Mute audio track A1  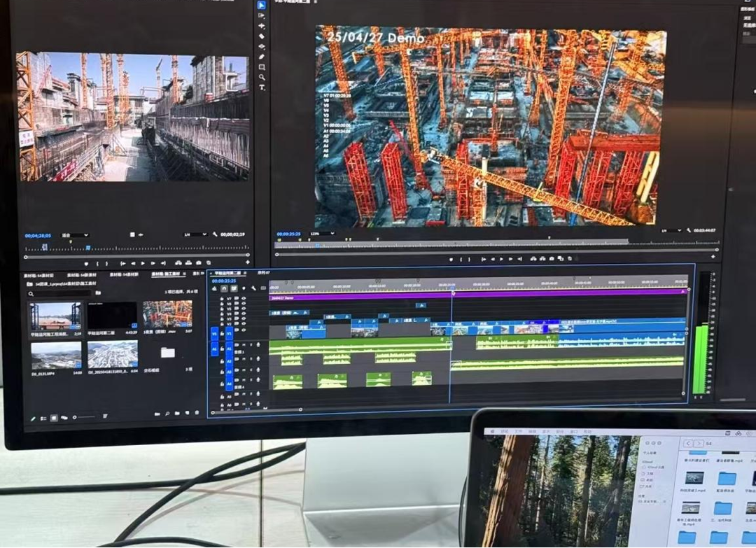pyautogui.click(x=244, y=344)
